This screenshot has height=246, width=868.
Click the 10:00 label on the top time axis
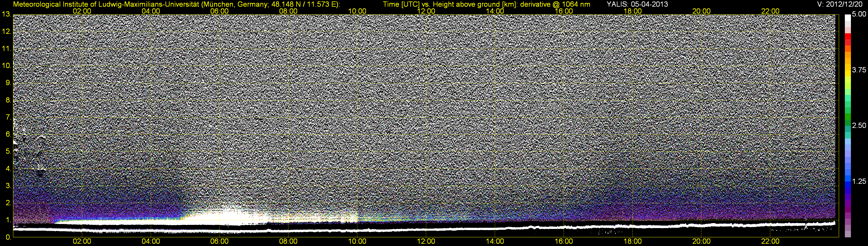pos(357,11)
